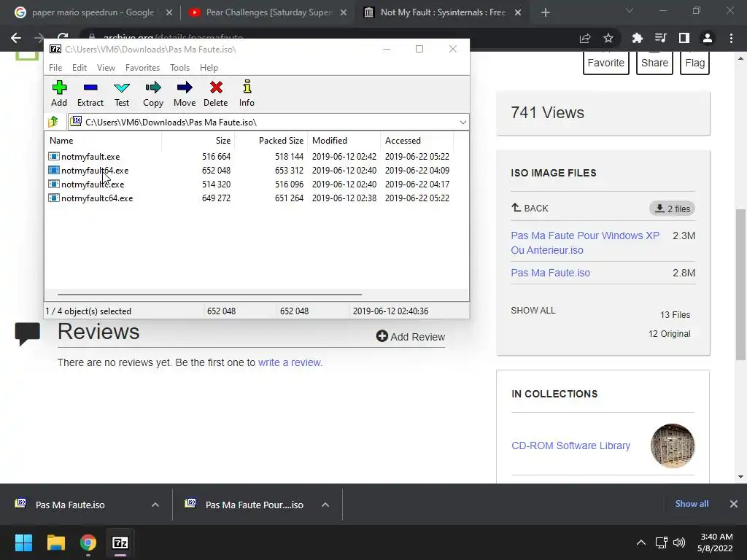The height and width of the screenshot is (560, 747).
Task: Open the Pas Ma Faute.iso link
Action: coord(550,273)
